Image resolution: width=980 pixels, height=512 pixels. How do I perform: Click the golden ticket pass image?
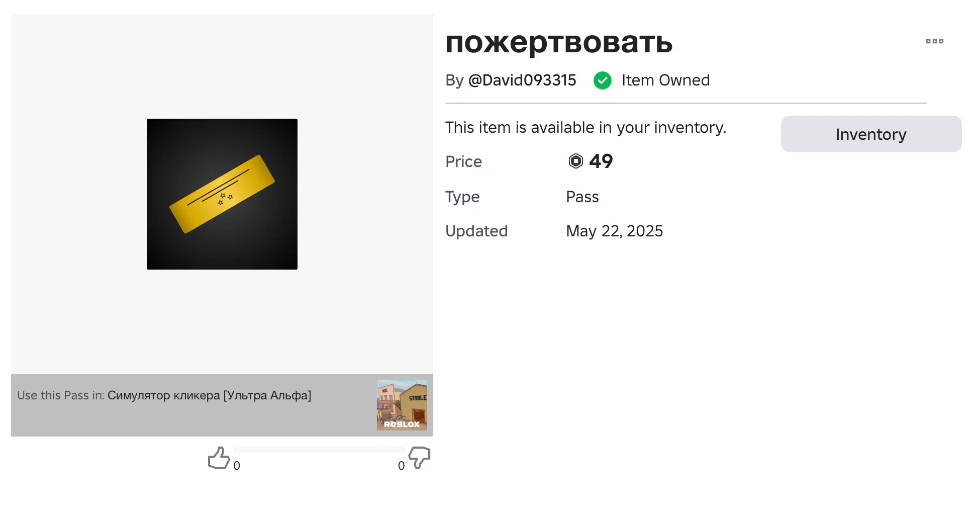pyautogui.click(x=222, y=194)
